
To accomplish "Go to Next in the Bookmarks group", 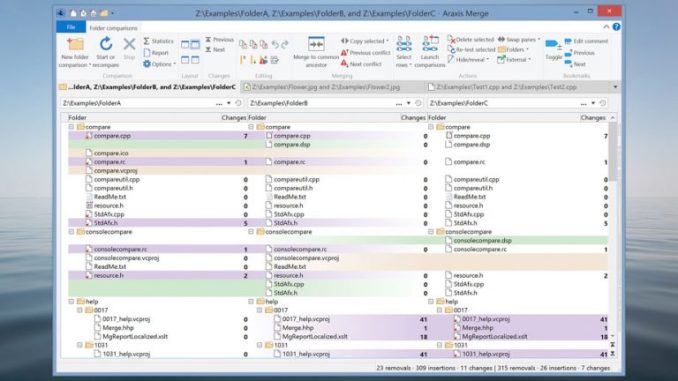I will [575, 64].
